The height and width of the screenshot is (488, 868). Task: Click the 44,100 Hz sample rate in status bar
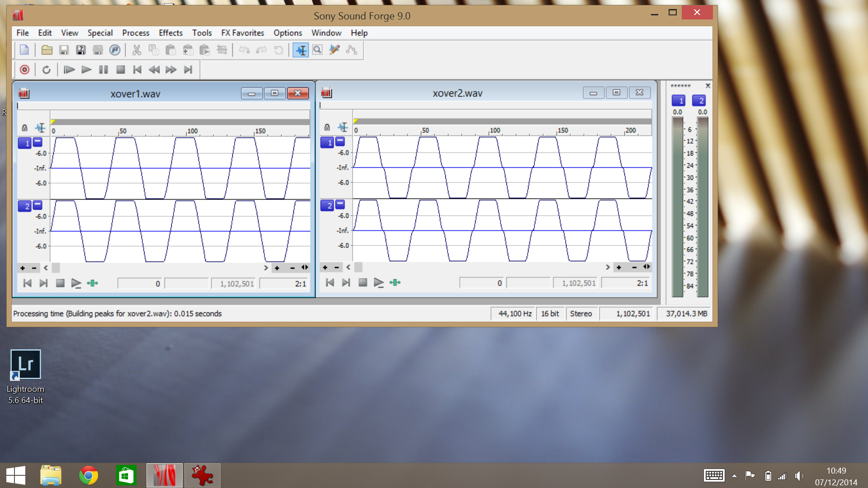pyautogui.click(x=513, y=314)
